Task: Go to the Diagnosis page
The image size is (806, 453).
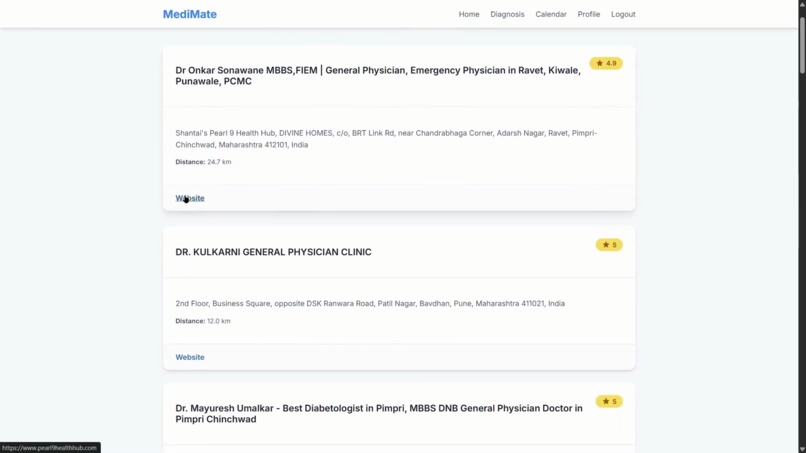Action: (x=507, y=14)
